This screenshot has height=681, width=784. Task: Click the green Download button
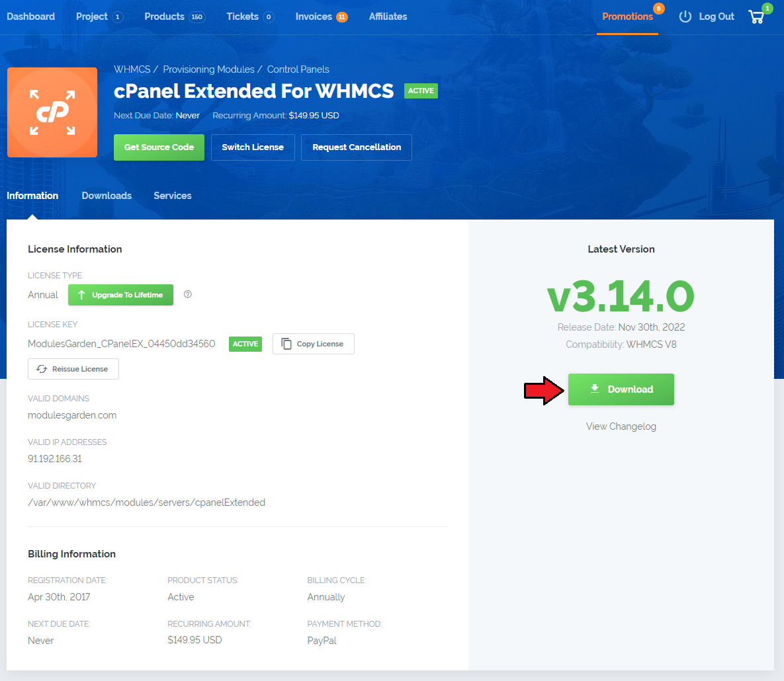click(x=621, y=389)
